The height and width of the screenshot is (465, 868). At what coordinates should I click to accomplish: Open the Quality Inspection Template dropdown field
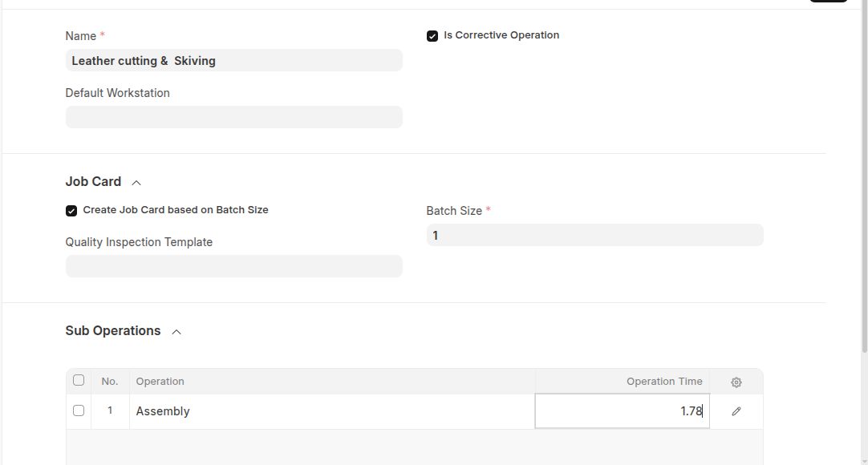pyautogui.click(x=233, y=266)
